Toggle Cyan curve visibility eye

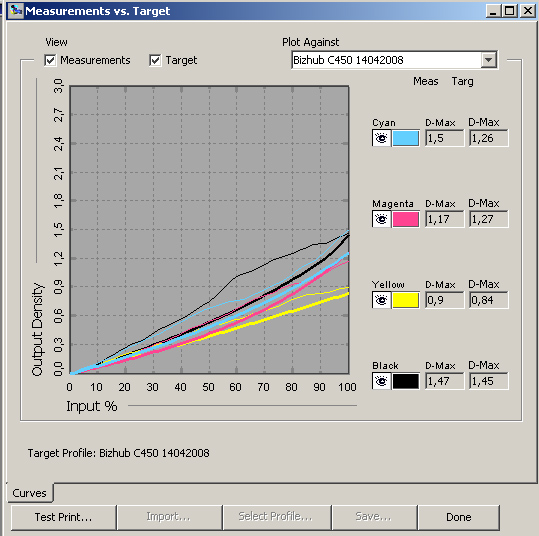pos(381,138)
